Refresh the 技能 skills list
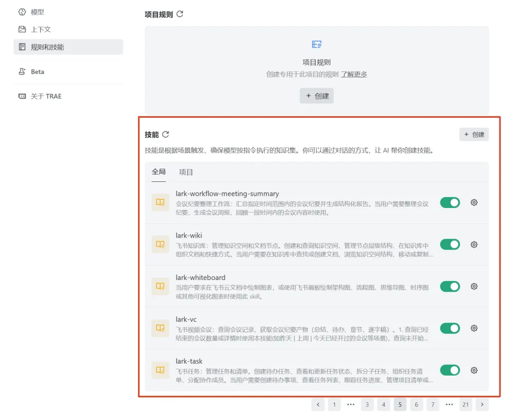This screenshot has width=532, height=419. (166, 135)
